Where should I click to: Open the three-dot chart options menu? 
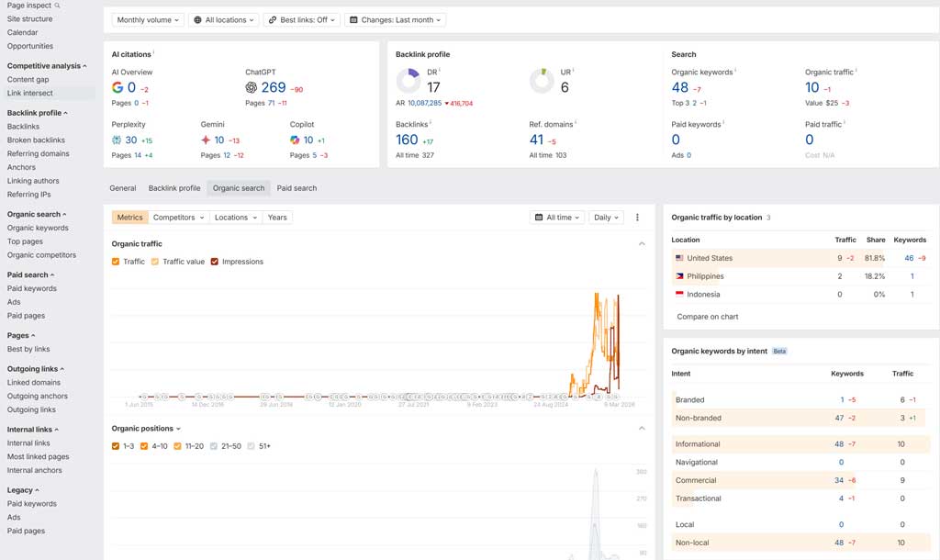pos(637,217)
